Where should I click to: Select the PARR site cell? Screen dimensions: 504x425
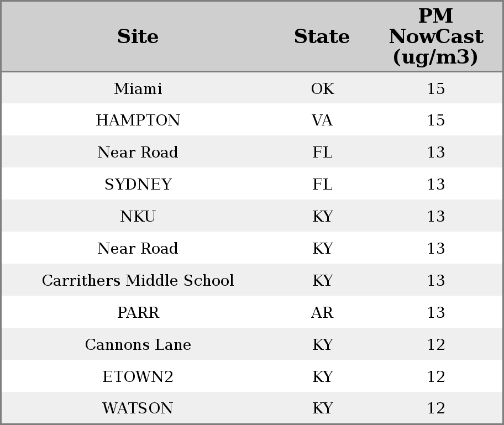click(x=138, y=312)
